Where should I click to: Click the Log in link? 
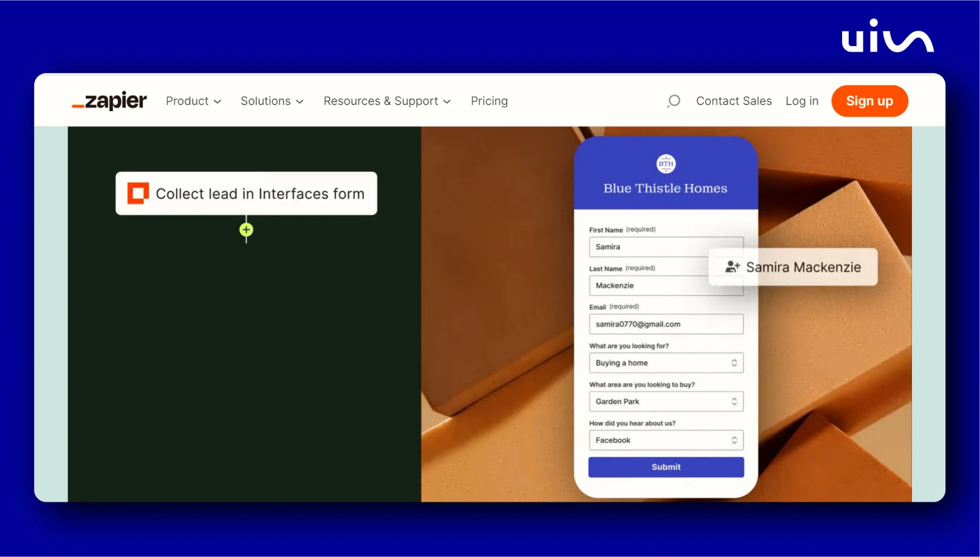coord(802,101)
